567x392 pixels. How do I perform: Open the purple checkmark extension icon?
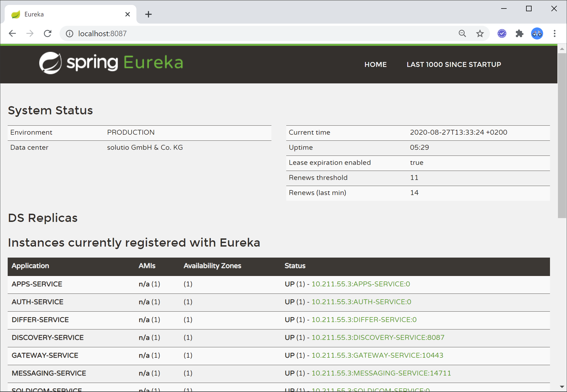click(x=502, y=33)
